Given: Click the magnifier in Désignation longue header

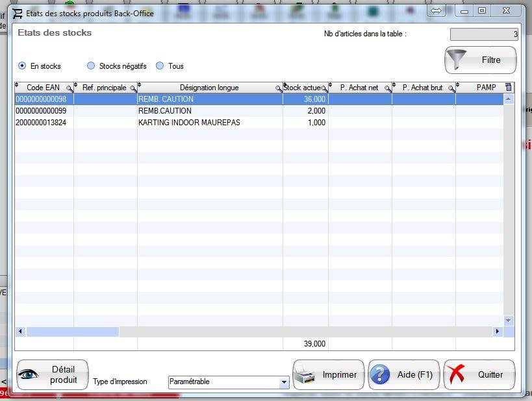Looking at the screenshot, I should (x=279, y=88).
